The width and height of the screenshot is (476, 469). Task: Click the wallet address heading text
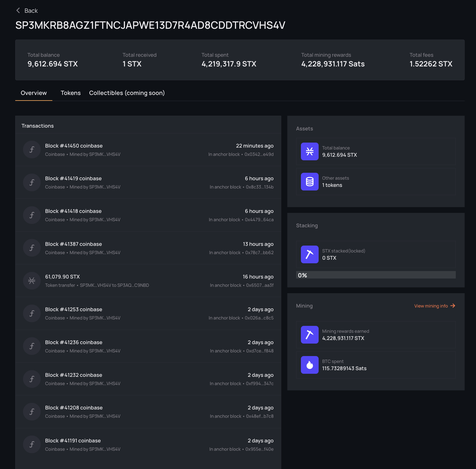tap(150, 25)
